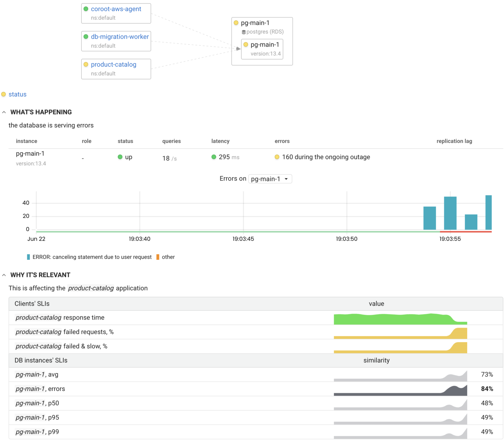Open the db-migration-worker application link

coord(120,36)
